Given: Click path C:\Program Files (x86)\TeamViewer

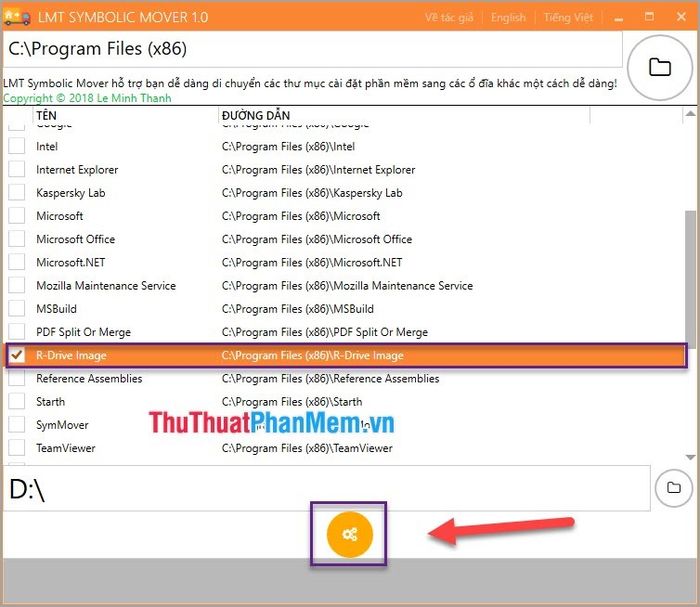Looking at the screenshot, I should click(307, 448).
